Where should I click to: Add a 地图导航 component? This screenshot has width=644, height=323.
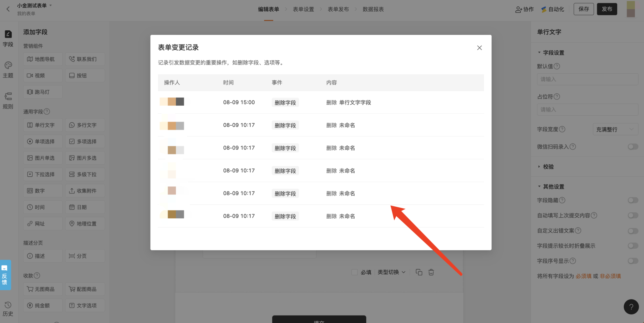(43, 59)
